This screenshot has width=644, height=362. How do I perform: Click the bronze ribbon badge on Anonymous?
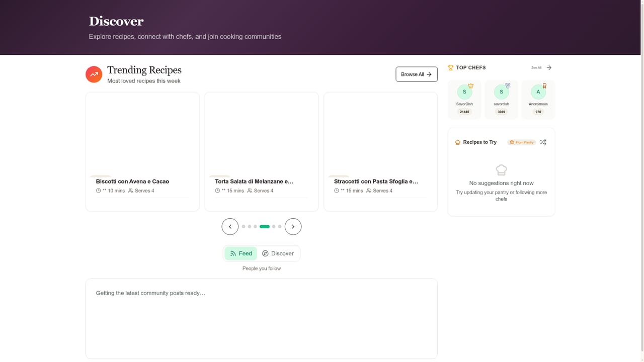544,85
